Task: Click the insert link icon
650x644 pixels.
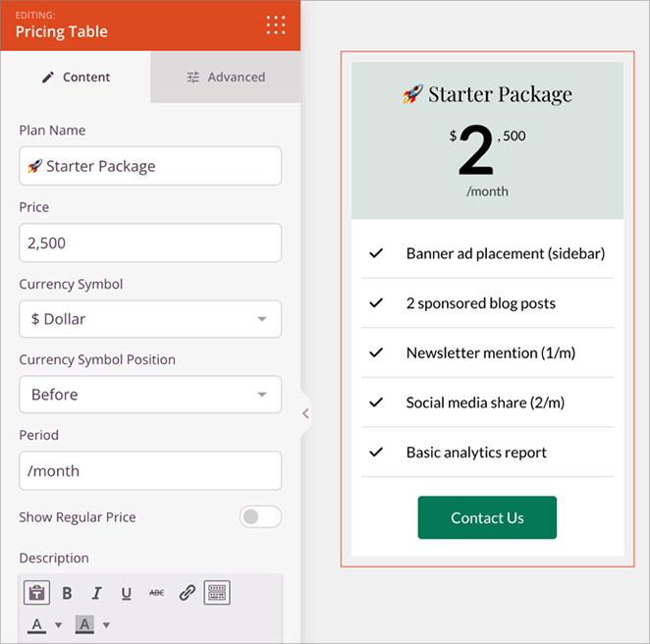Action: (x=188, y=593)
